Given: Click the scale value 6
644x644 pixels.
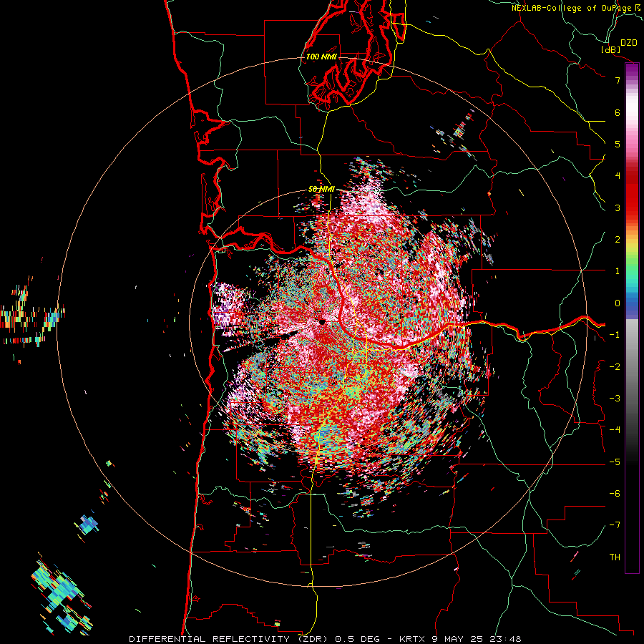Looking at the screenshot, I should click(x=618, y=112).
